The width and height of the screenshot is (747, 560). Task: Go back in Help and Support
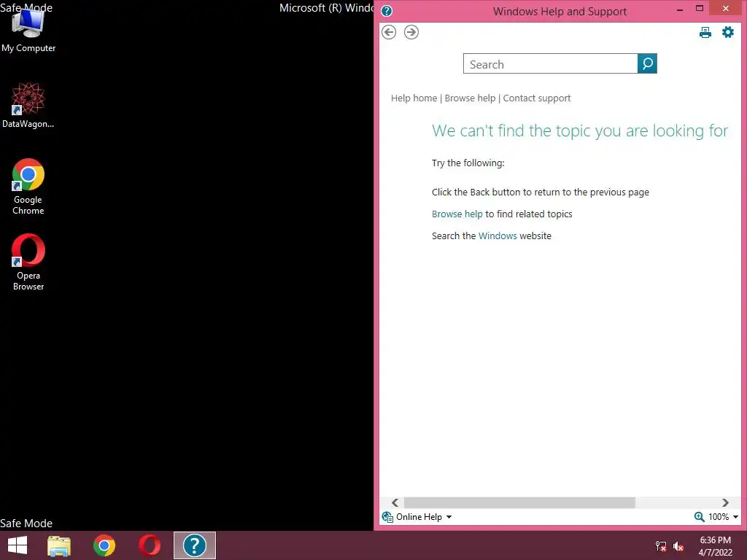click(x=389, y=32)
